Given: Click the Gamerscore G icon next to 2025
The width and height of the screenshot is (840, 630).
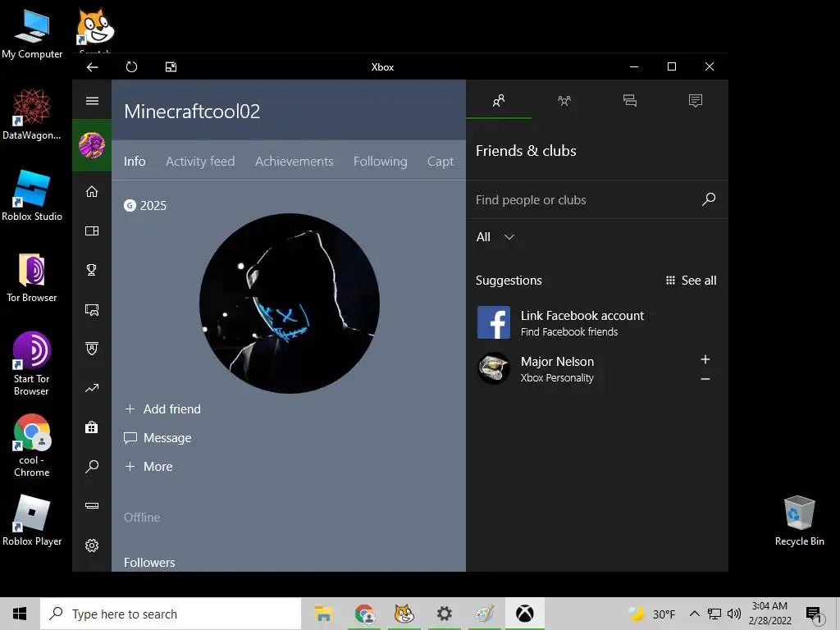Looking at the screenshot, I should click(130, 205).
